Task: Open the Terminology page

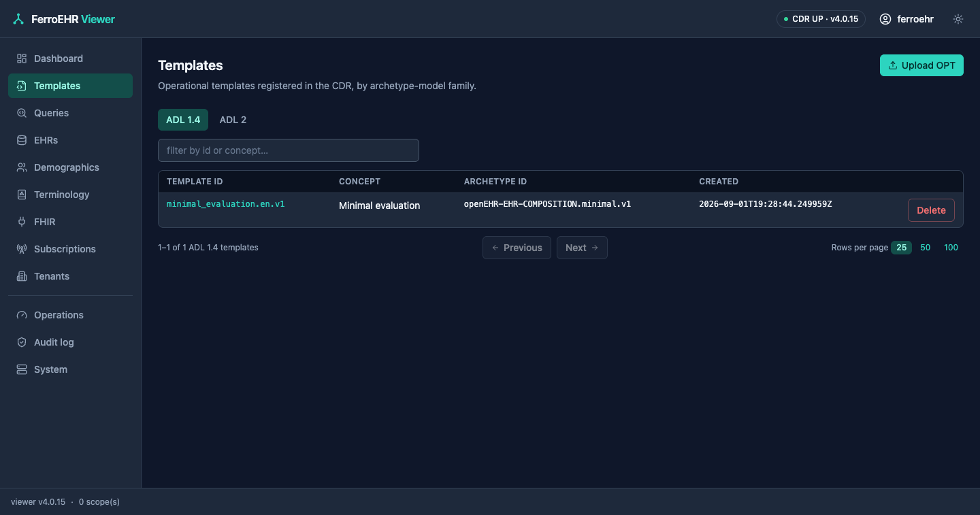Action: point(70,195)
